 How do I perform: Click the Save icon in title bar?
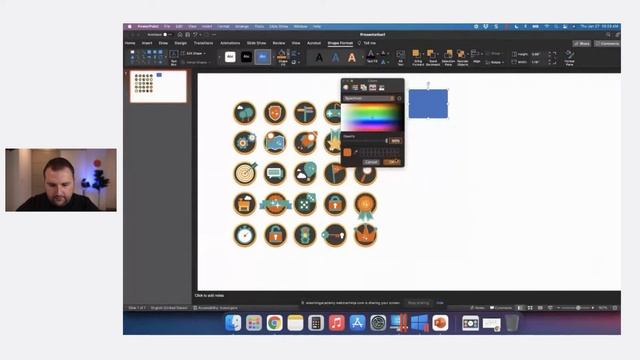click(x=187, y=35)
